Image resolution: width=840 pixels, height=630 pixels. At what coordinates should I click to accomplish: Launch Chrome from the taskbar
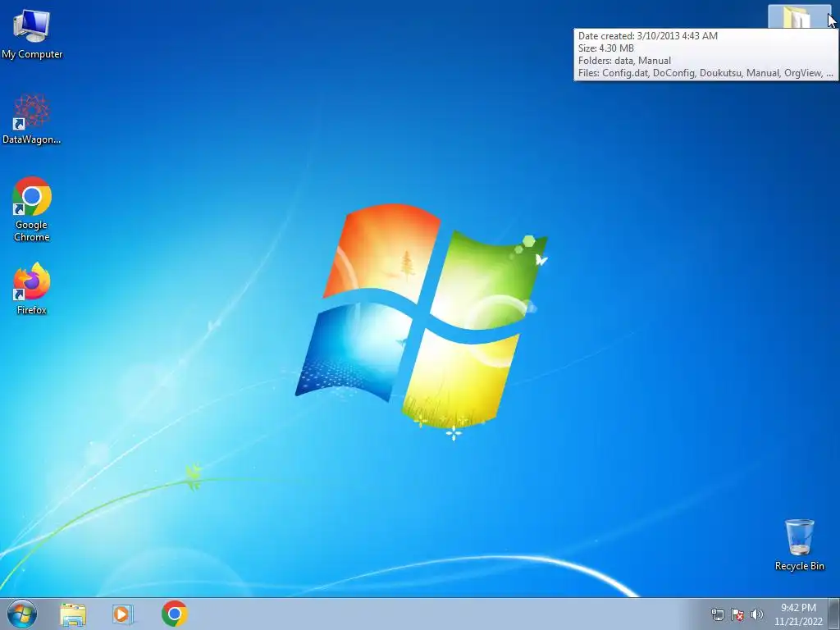point(174,614)
